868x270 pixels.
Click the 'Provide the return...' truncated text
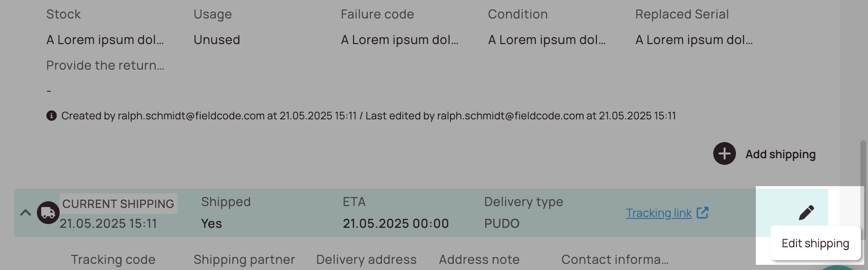click(x=105, y=65)
